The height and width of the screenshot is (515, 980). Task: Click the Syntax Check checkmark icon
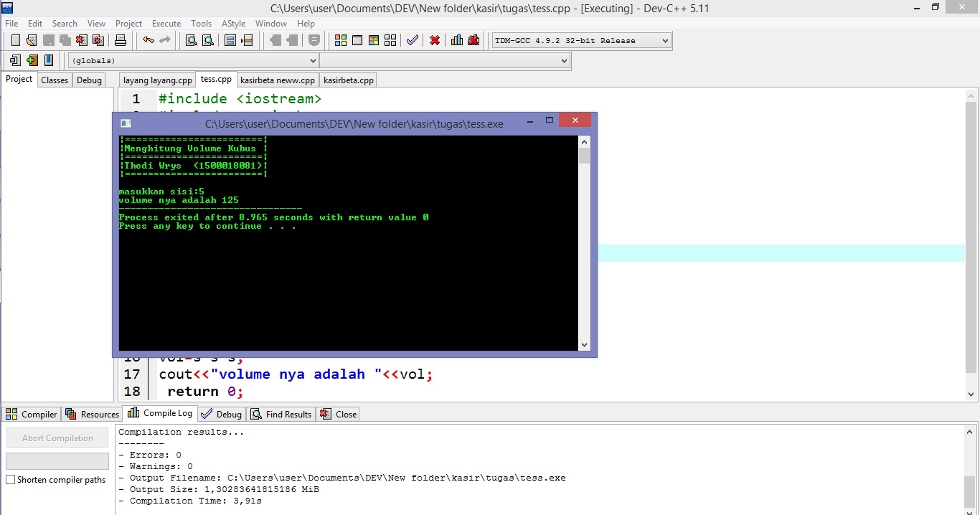tap(412, 40)
